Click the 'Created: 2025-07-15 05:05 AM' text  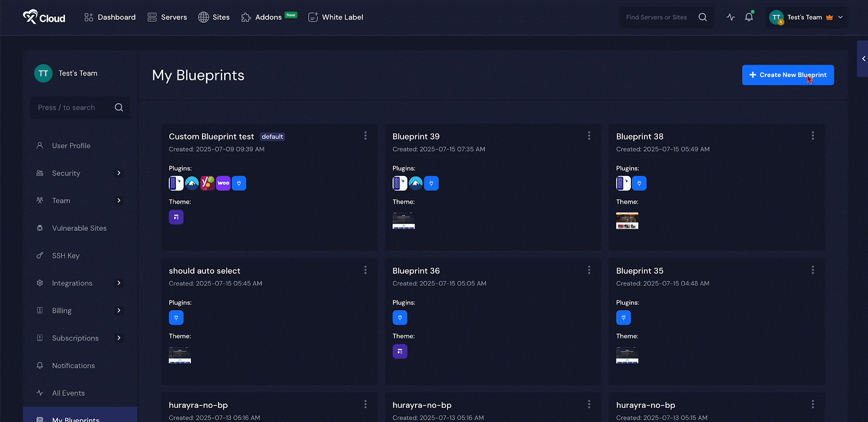(x=439, y=284)
